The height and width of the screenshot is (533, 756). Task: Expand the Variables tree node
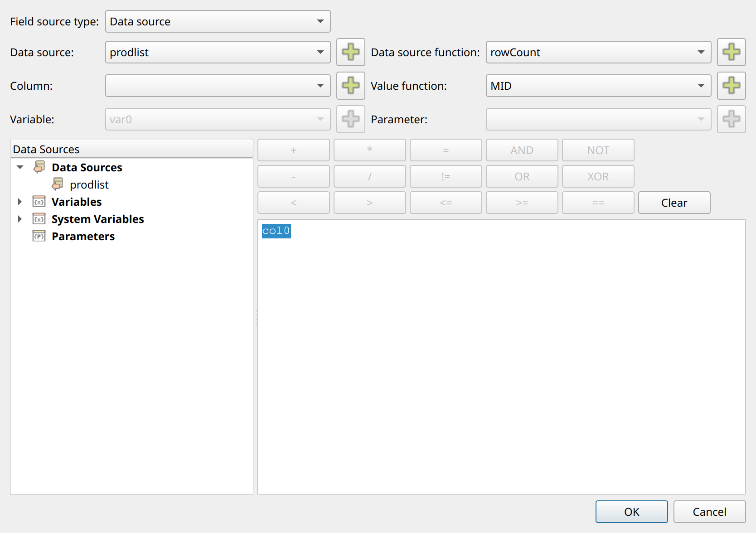20,202
